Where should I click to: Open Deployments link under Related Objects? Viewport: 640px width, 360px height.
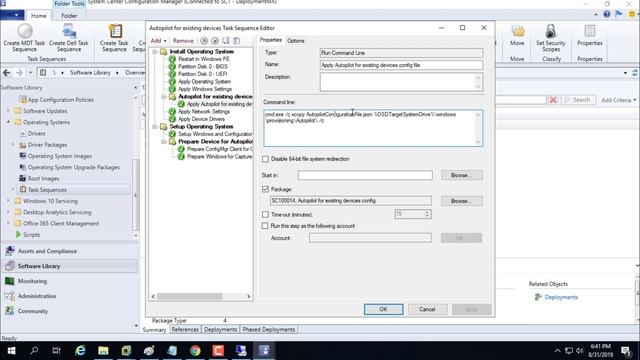(x=561, y=297)
